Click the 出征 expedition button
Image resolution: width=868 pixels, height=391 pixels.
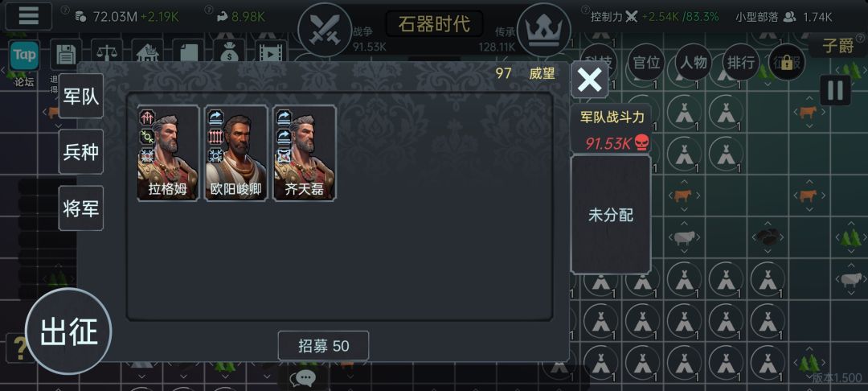tap(68, 331)
